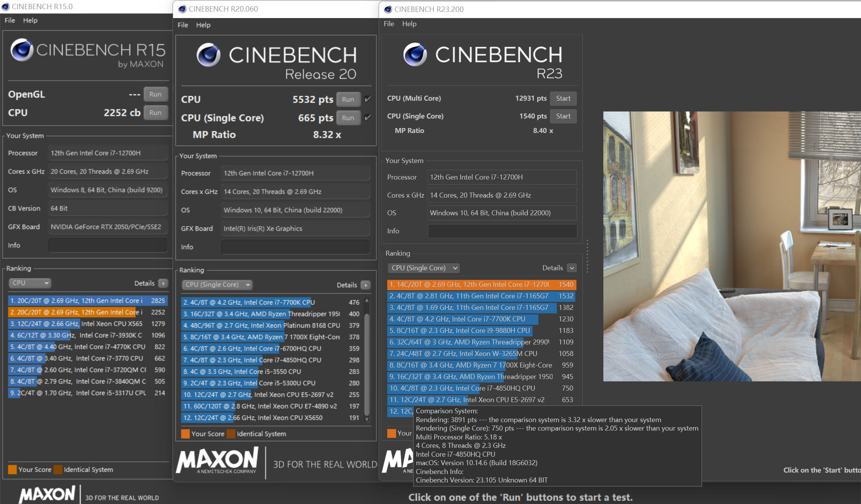This screenshot has width=861, height=504.
Task: Open the CPU (Single Core) ranking dropdown in R20
Action: click(217, 284)
